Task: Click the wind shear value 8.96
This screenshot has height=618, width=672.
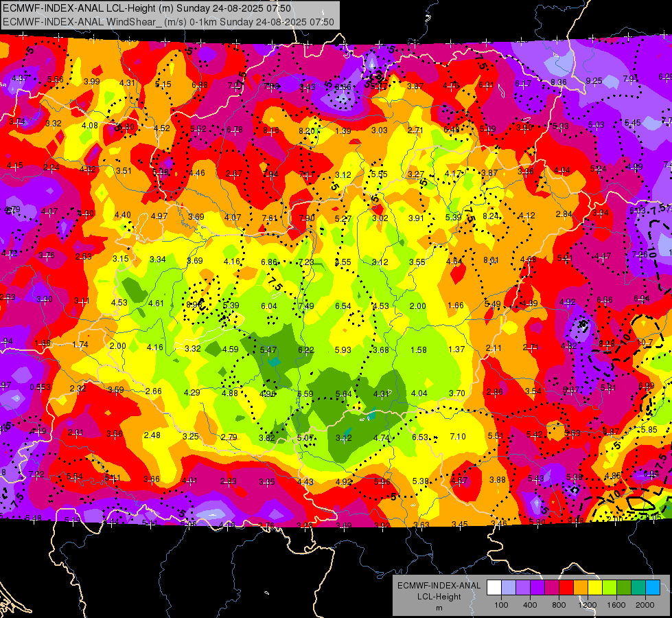Action: click(x=194, y=304)
